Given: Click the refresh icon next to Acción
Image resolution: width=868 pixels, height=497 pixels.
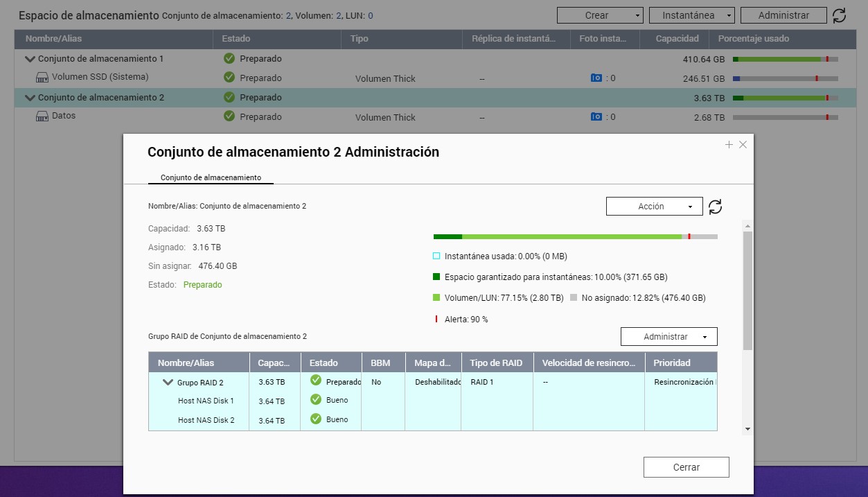Looking at the screenshot, I should tap(715, 207).
